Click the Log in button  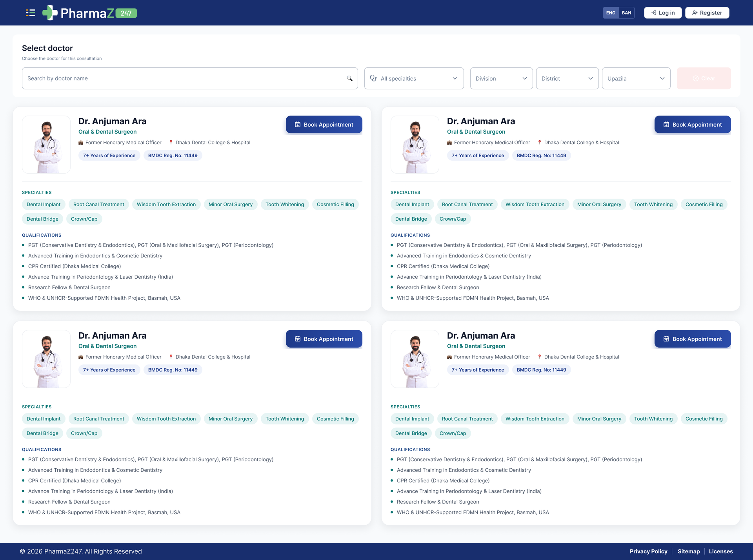click(663, 13)
